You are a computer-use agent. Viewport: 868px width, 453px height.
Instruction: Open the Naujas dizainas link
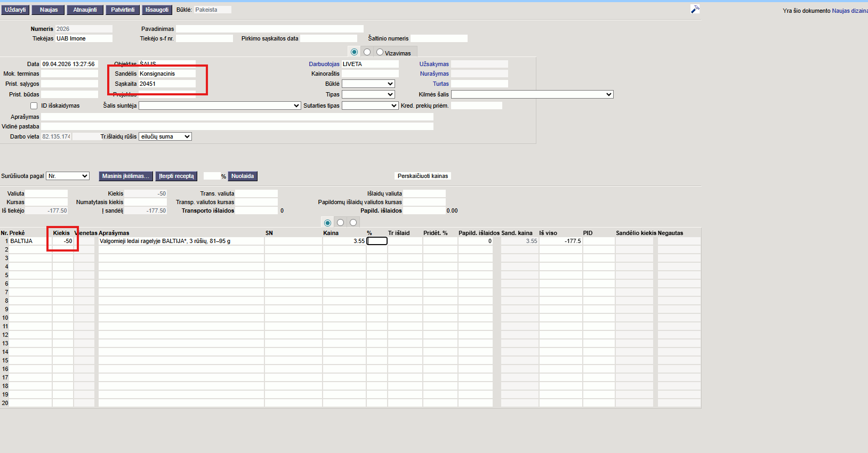pyautogui.click(x=849, y=11)
